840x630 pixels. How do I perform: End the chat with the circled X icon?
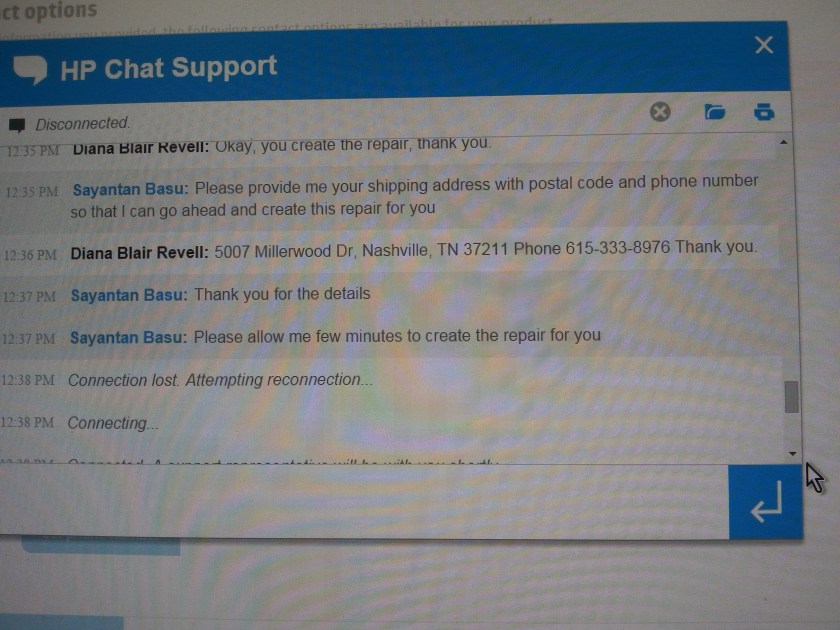tap(660, 112)
